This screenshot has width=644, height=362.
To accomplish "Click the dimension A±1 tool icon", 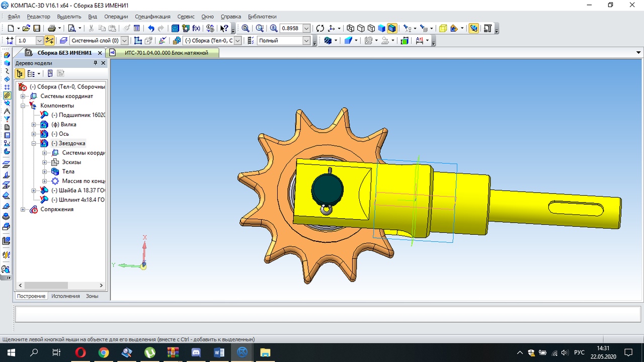I will (x=420, y=41).
